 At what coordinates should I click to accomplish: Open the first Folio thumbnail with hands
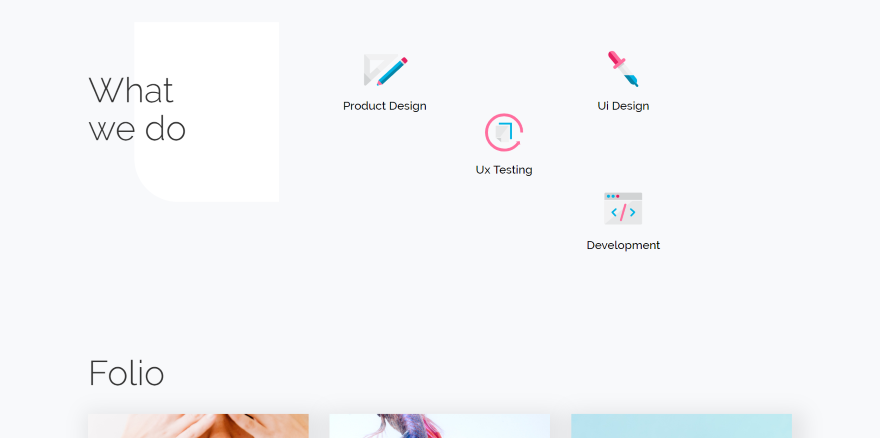pos(198,426)
